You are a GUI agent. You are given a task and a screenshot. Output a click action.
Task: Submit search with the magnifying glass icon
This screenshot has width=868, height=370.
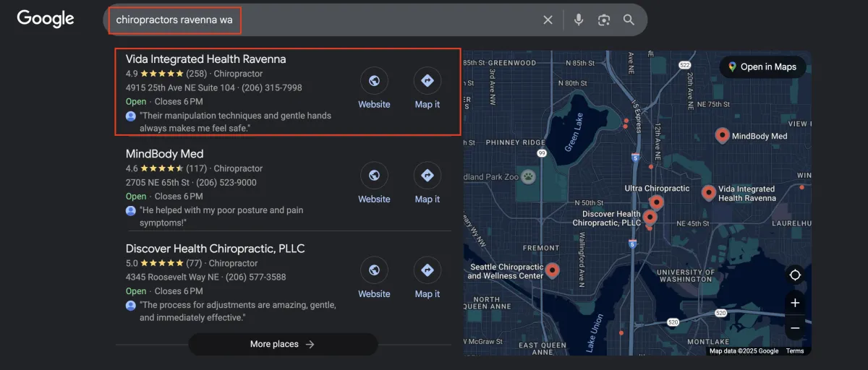click(629, 20)
